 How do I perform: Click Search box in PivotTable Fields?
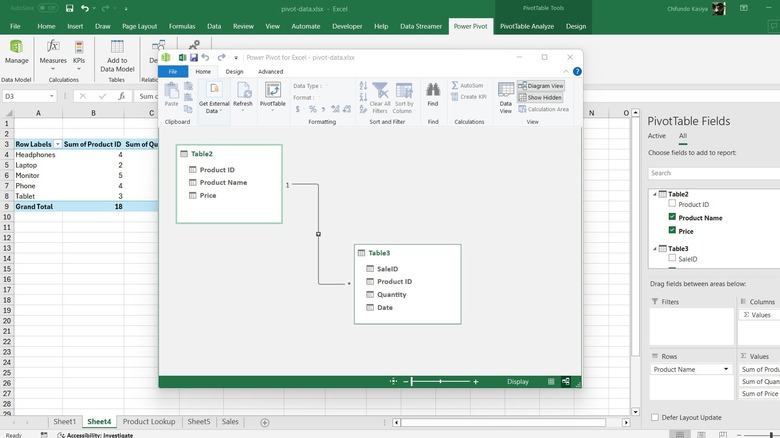click(714, 173)
